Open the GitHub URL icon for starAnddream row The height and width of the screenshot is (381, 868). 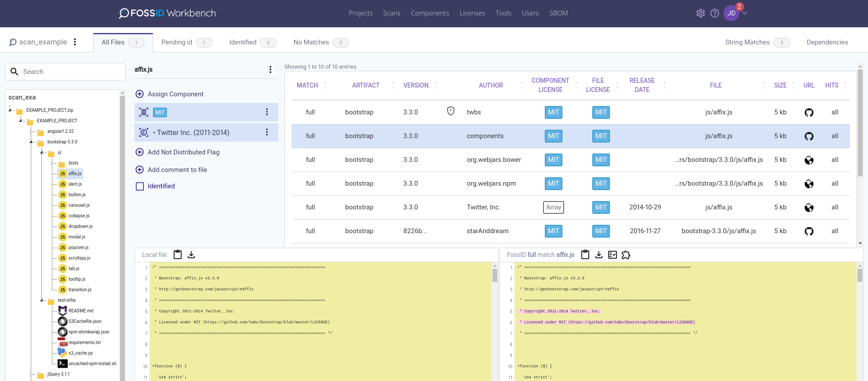pyautogui.click(x=809, y=231)
